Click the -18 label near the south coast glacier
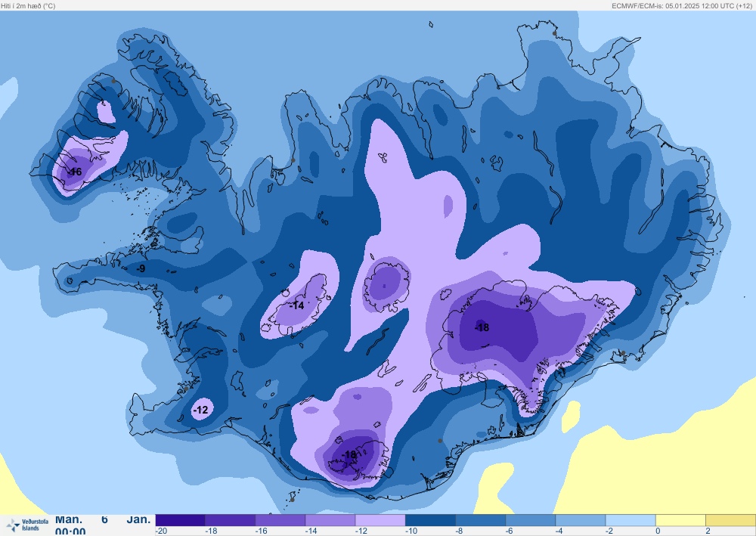The image size is (756, 536). coord(349,454)
